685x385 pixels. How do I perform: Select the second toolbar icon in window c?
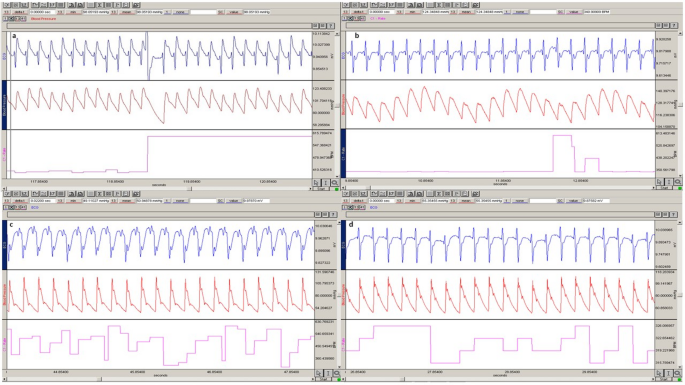tap(16, 194)
